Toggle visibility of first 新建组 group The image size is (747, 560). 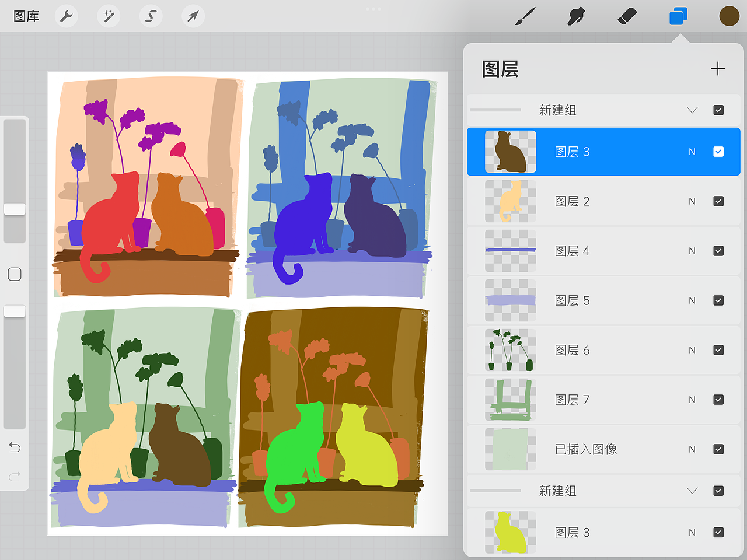(718, 110)
